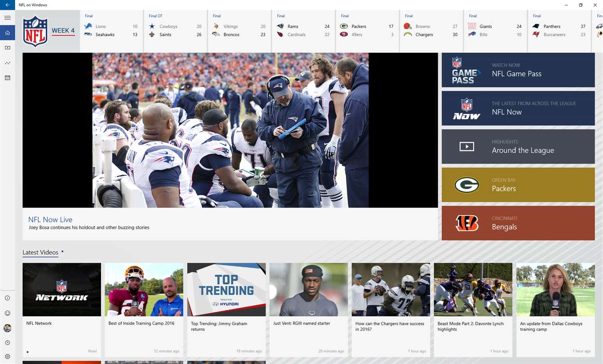Click the Bills team logo
The width and height of the screenshot is (603, 364).
pyautogui.click(x=472, y=35)
